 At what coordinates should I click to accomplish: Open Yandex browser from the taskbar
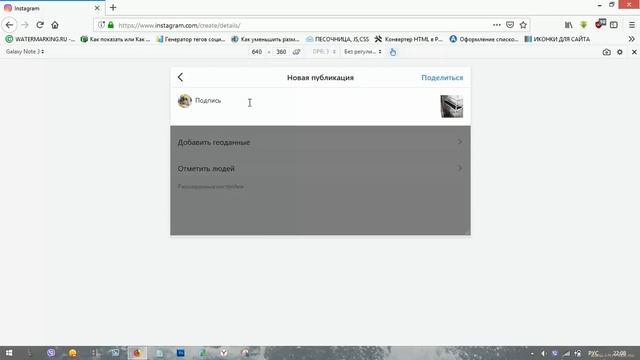click(224, 353)
